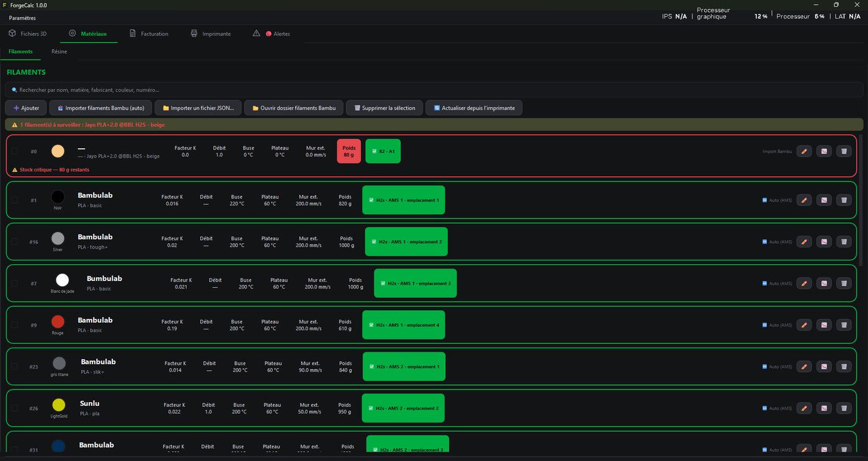This screenshot has height=461, width=868.
Task: Open the Facturation tab
Action: coord(149,34)
